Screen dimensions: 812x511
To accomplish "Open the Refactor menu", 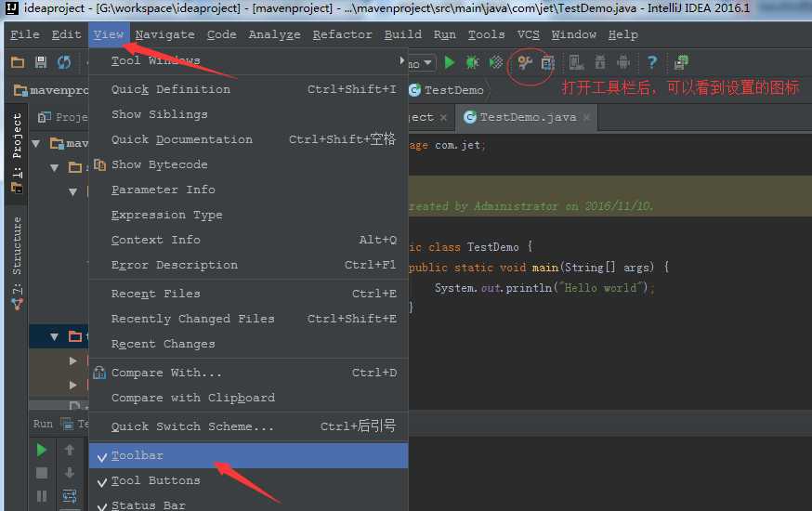I will coord(342,34).
